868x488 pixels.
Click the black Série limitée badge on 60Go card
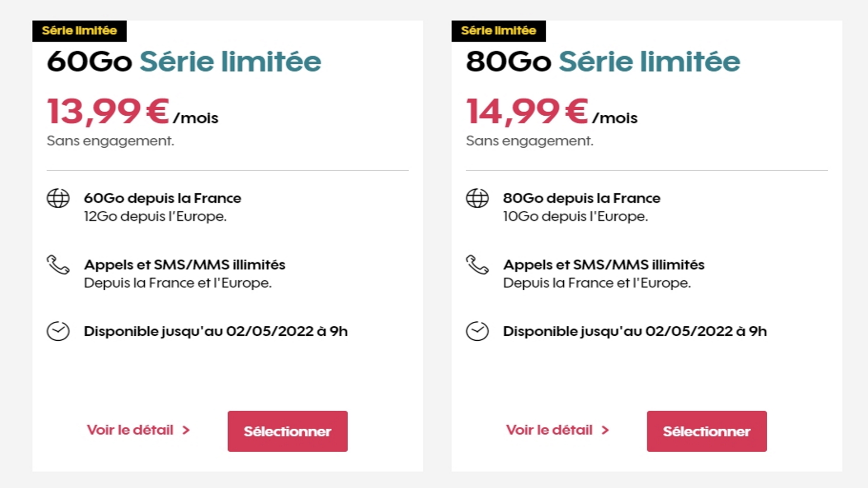coord(80,31)
